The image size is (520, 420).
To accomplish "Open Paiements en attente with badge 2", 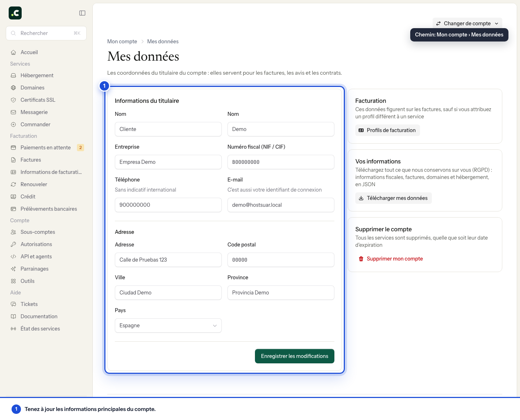I will click(x=46, y=148).
